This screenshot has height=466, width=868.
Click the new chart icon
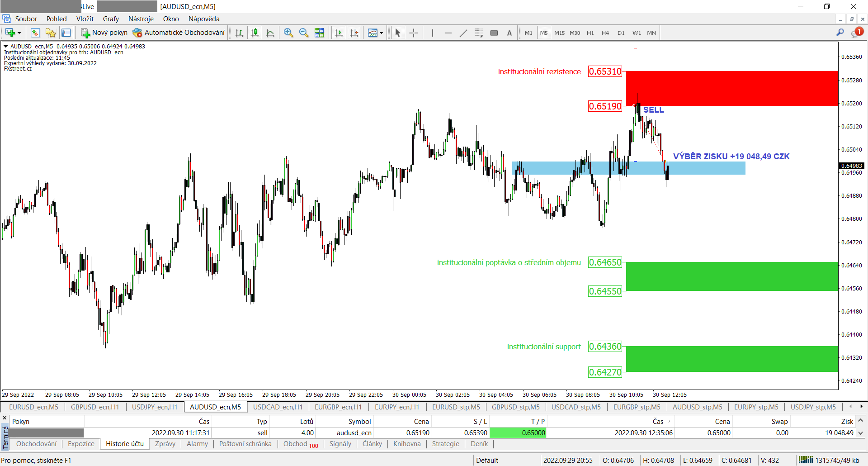(x=10, y=33)
